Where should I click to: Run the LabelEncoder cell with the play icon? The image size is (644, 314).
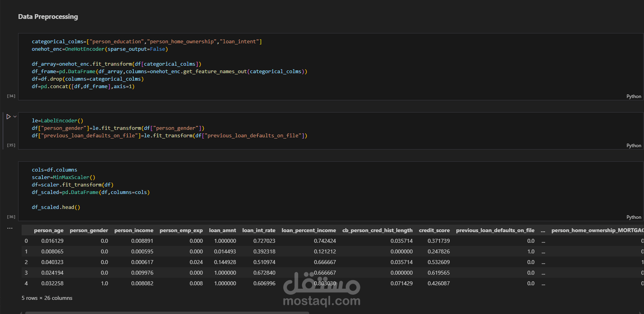(x=8, y=116)
